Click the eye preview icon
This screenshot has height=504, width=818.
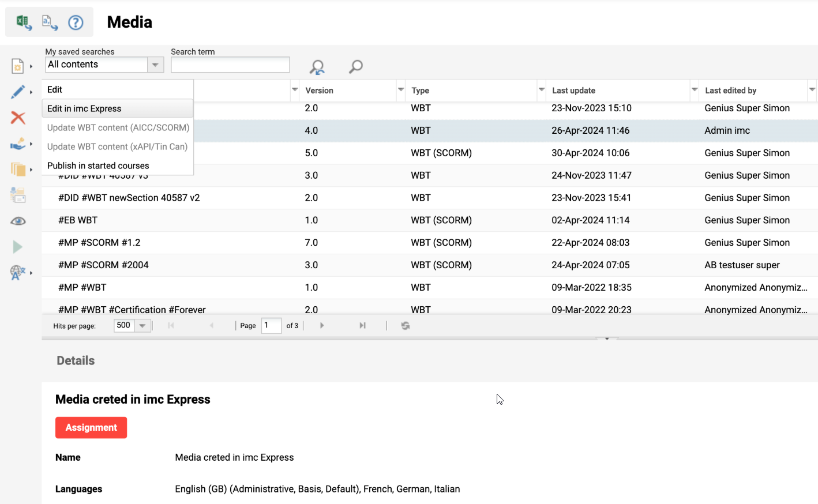click(x=17, y=220)
